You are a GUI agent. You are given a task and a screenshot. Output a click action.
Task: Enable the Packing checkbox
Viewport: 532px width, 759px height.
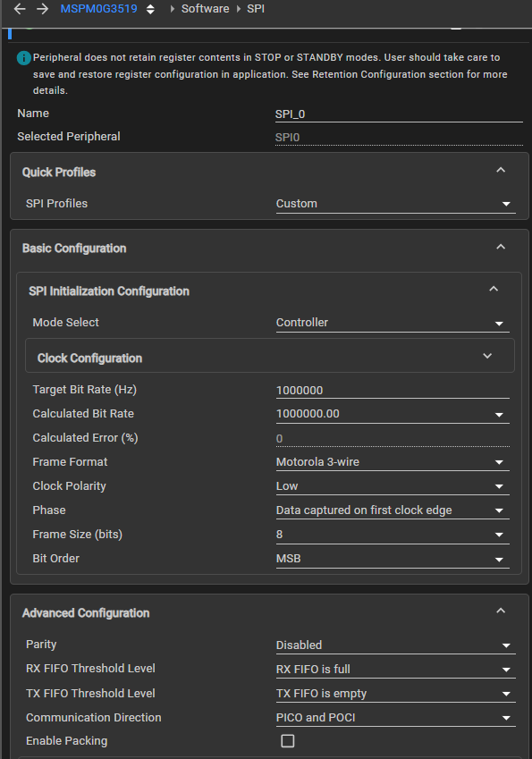pyautogui.click(x=288, y=741)
